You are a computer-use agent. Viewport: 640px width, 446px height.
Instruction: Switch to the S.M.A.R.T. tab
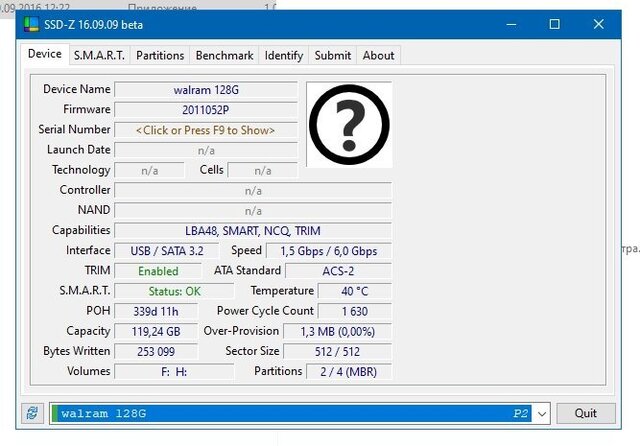coord(99,55)
